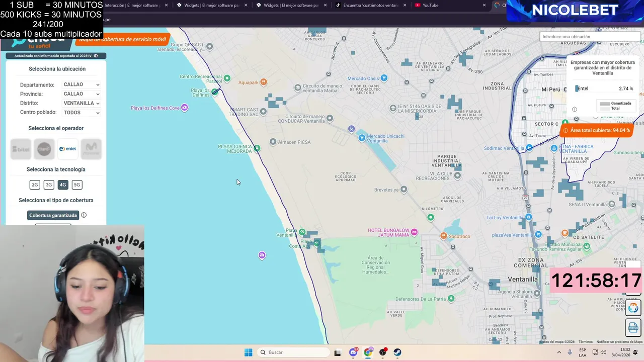Click the SENATI Ventanilla marker
The height and width of the screenshot is (362, 644).
[612, 204]
